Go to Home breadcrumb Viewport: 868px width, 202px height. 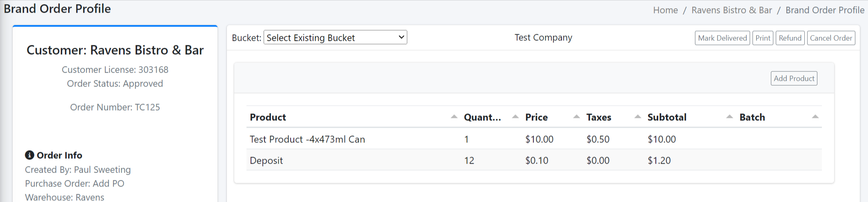(x=665, y=10)
